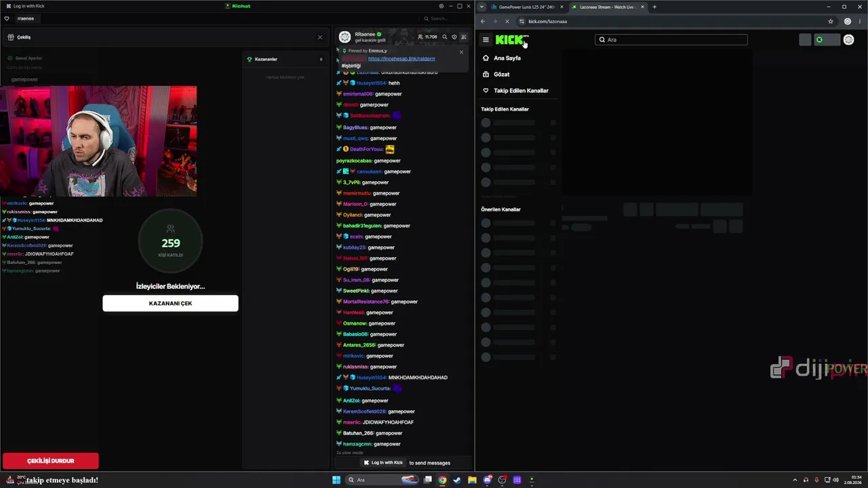Go back in Chrome
The image size is (868, 488).
483,22
